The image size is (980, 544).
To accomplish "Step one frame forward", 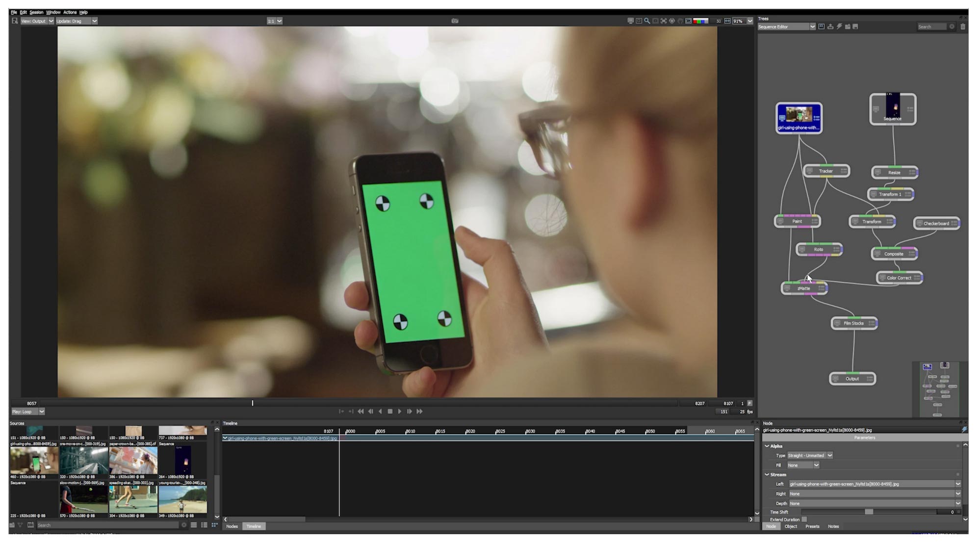I will click(x=410, y=412).
